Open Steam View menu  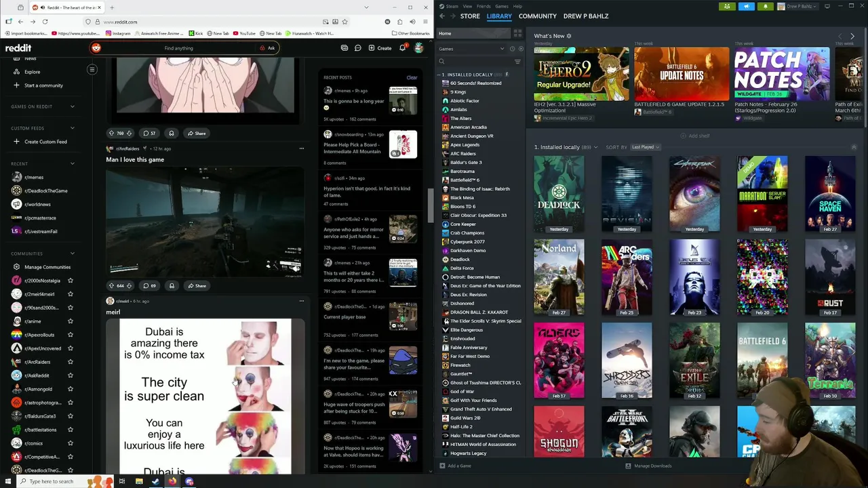point(467,6)
